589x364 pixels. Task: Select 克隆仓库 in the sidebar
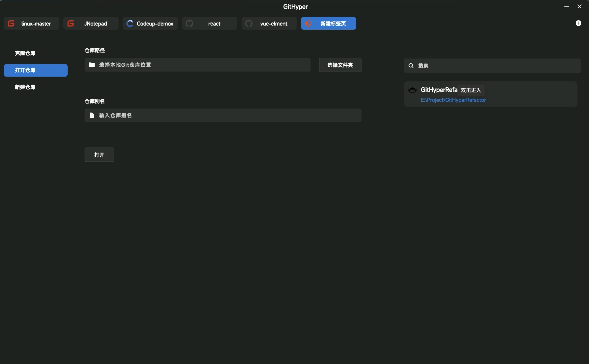[36, 53]
